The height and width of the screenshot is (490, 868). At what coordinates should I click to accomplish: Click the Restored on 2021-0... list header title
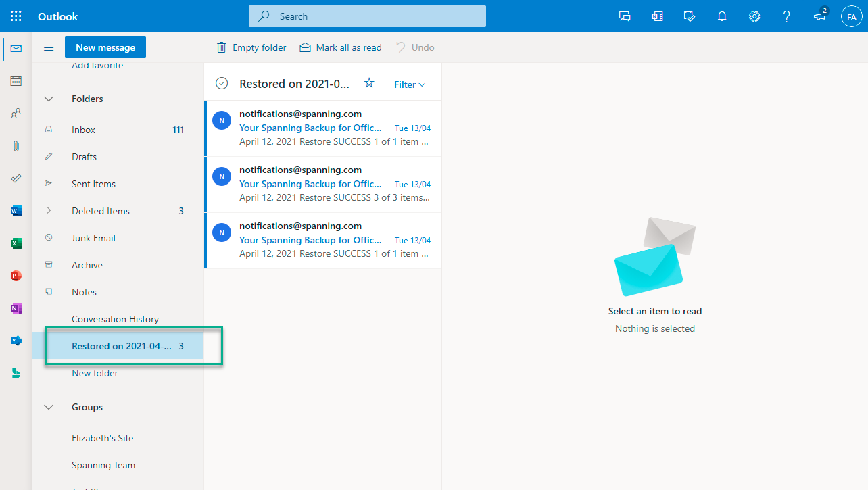coord(295,84)
